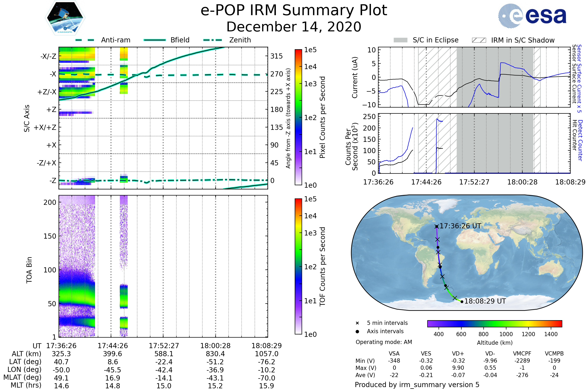Click the 18:08:29 UT end point on map

coord(462,302)
